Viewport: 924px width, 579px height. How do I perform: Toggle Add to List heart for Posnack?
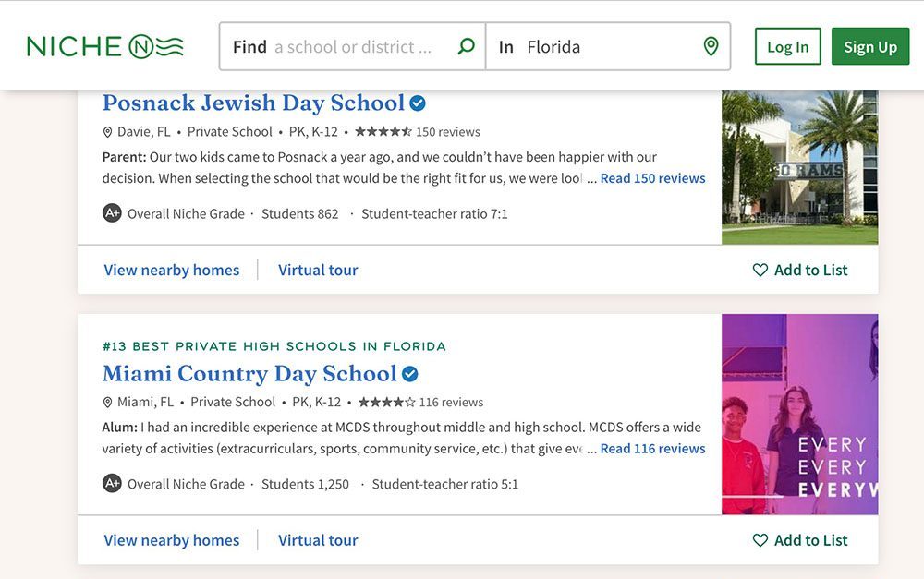point(760,270)
